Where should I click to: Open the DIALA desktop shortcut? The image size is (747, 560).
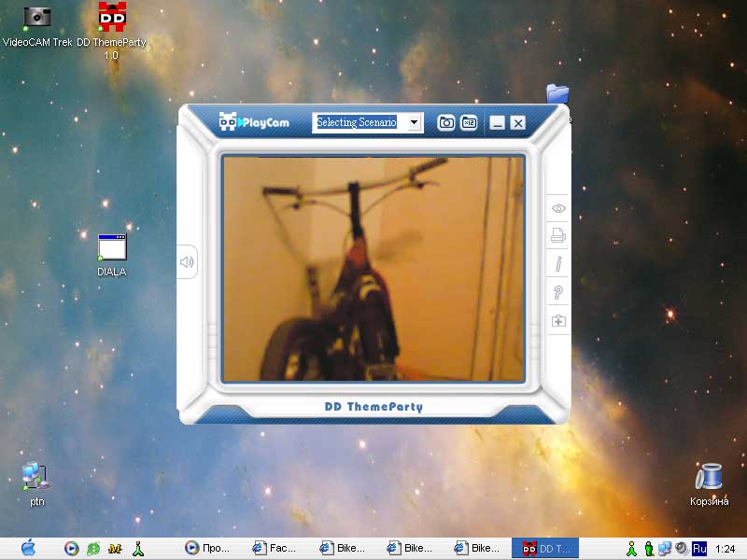112,247
